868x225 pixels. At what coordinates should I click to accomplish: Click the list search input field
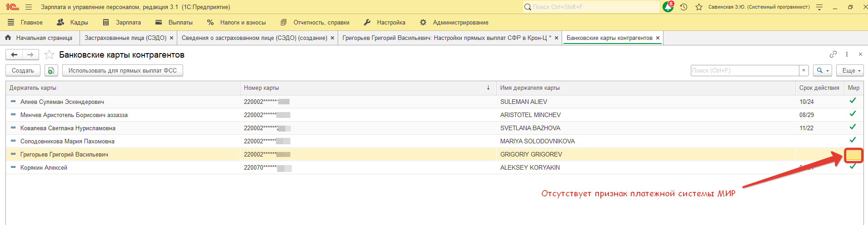[744, 70]
